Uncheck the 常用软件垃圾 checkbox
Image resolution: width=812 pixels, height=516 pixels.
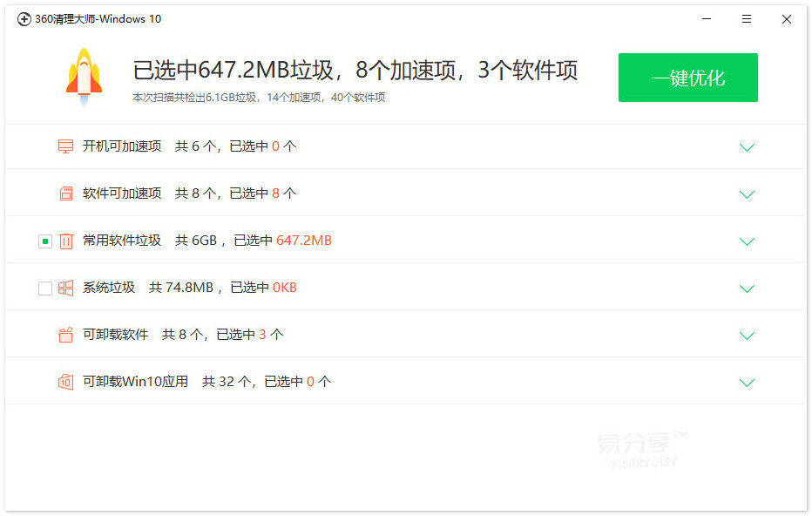(x=44, y=241)
